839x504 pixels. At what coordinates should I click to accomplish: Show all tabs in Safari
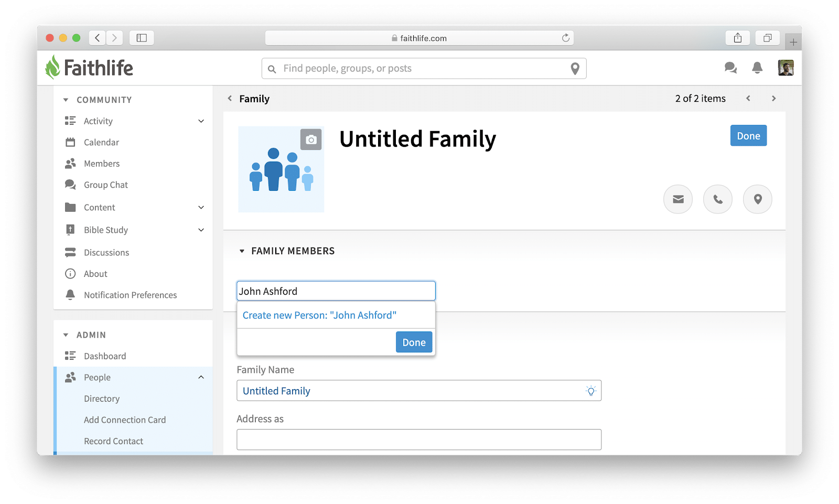click(x=768, y=38)
